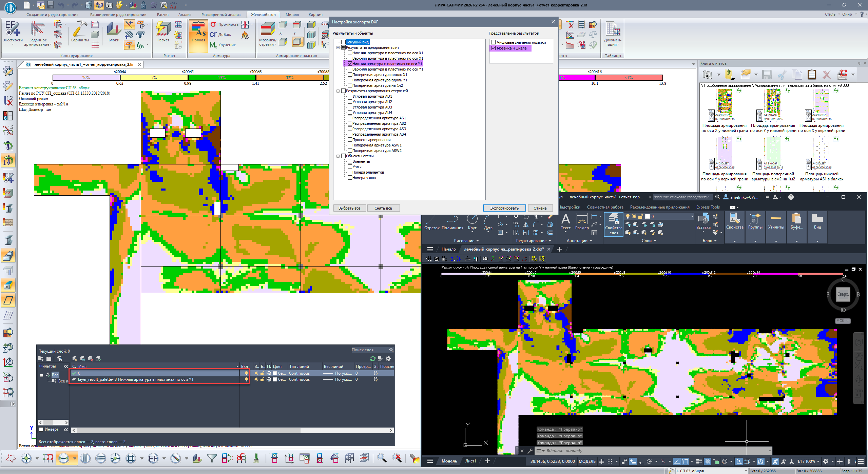Open the Варианты hammer tool
Image resolution: width=868 pixels, height=474 pixels.
pos(80,29)
